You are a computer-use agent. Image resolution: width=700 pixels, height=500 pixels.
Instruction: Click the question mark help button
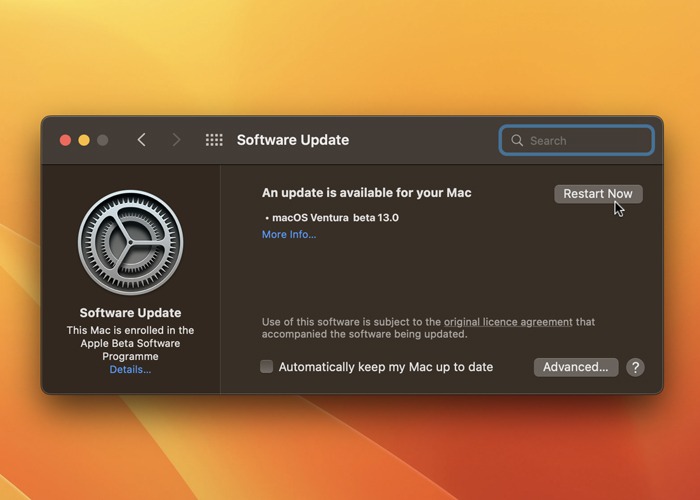(x=635, y=367)
